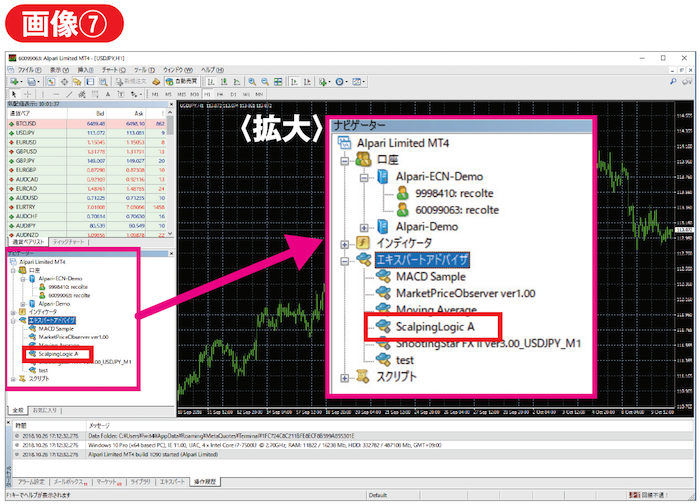Click the Data Window toolbar icon
Screen dimensions: 700x504
point(65,82)
